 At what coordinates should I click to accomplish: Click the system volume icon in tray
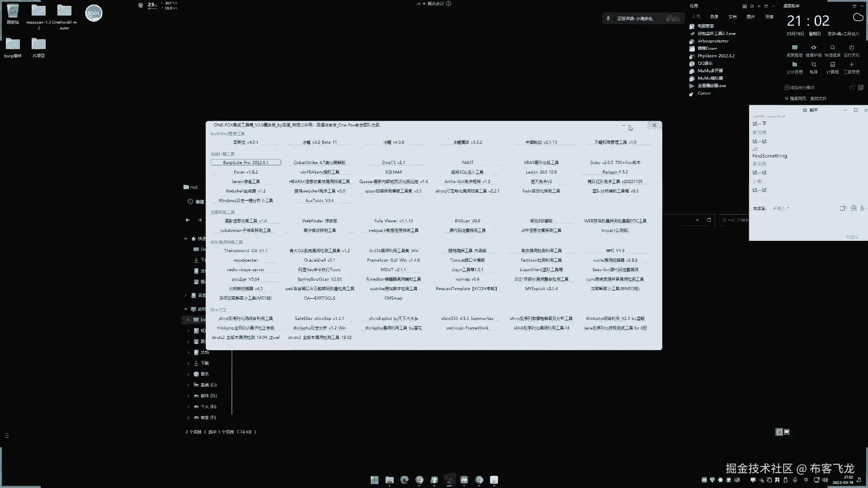(x=825, y=480)
